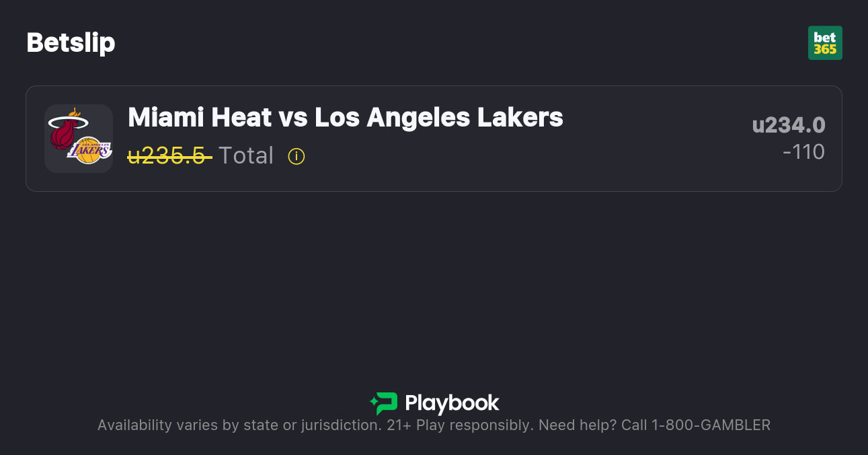Click the Availability varies by state notice
The image size is (868, 455).
coord(239,425)
